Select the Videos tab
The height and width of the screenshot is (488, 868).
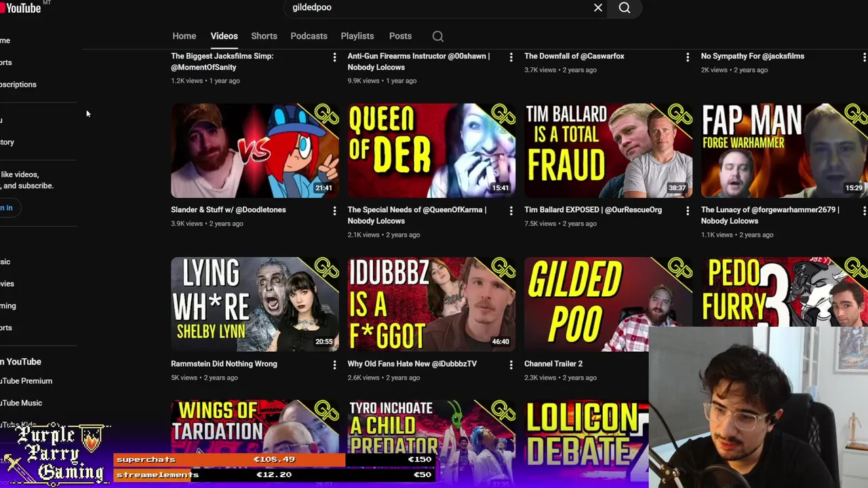(224, 36)
